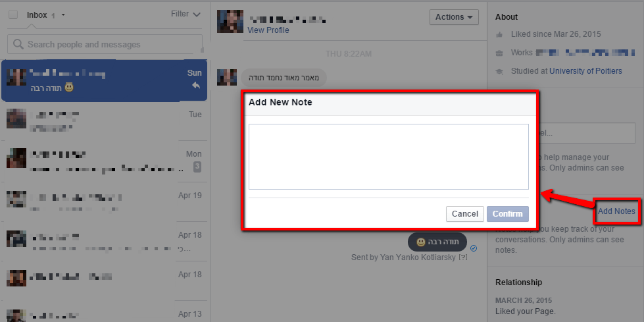Click the [?] help icon beside sender name
The width and height of the screenshot is (644, 322).
[463, 257]
